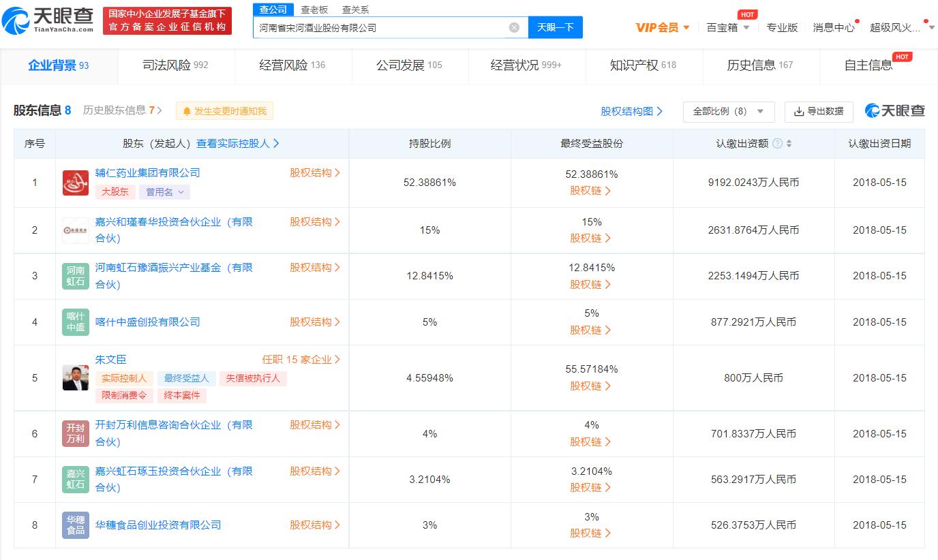This screenshot has height=560, width=938.
Task: Select the 开封万利 red logo badge
Action: point(76,433)
